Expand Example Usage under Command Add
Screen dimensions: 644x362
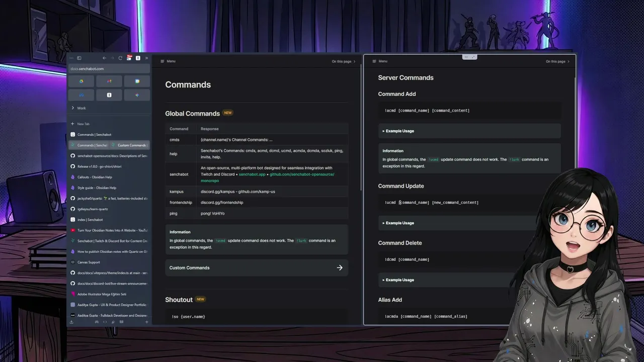pyautogui.click(x=469, y=131)
